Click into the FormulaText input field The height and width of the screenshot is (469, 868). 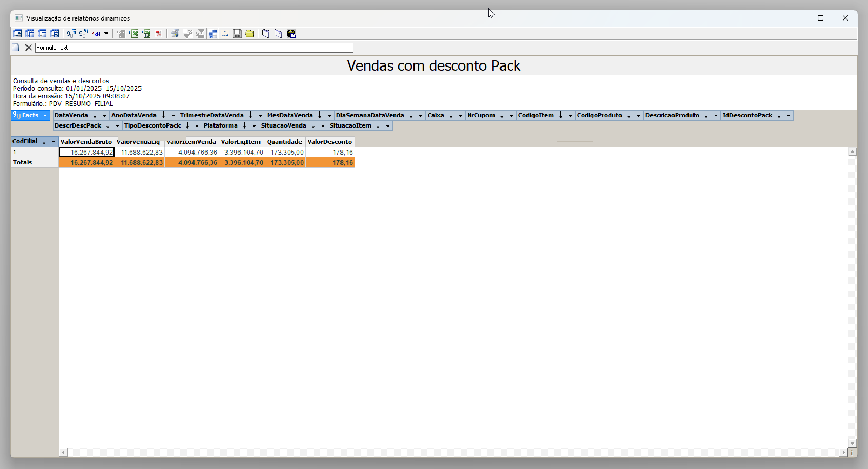[x=194, y=48]
